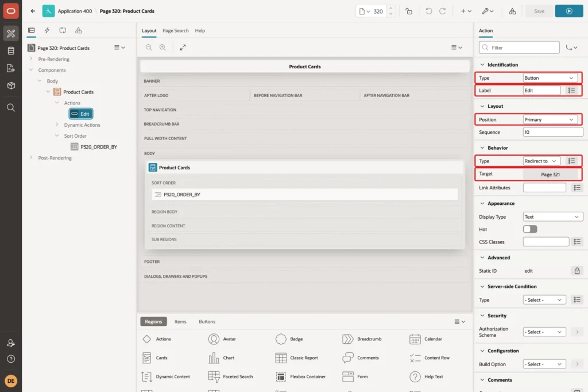Expand the Post-Rendering tree node
Viewport: 588px width, 392px height.
[31, 158]
